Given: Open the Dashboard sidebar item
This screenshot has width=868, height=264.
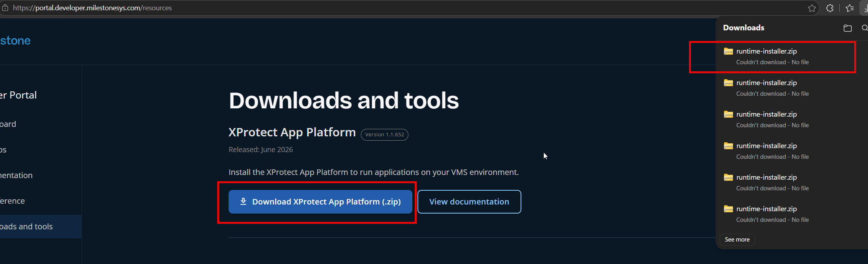Looking at the screenshot, I should [8, 124].
